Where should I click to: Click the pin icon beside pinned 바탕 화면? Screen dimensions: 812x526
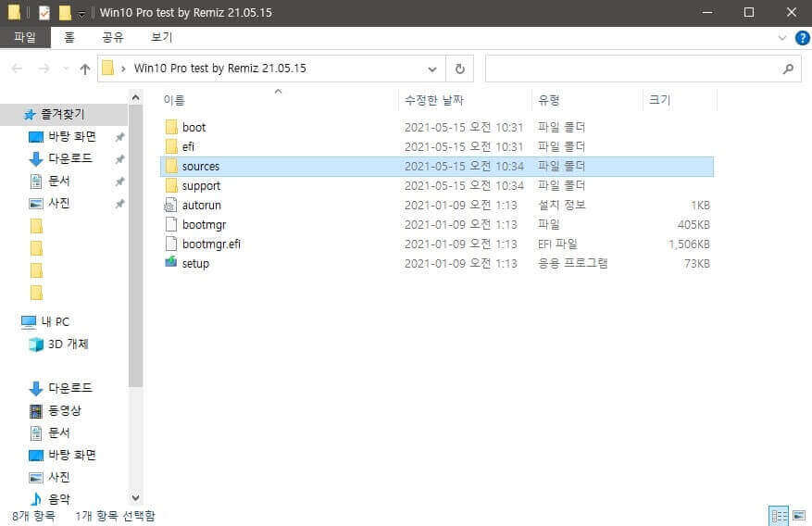click(x=119, y=137)
